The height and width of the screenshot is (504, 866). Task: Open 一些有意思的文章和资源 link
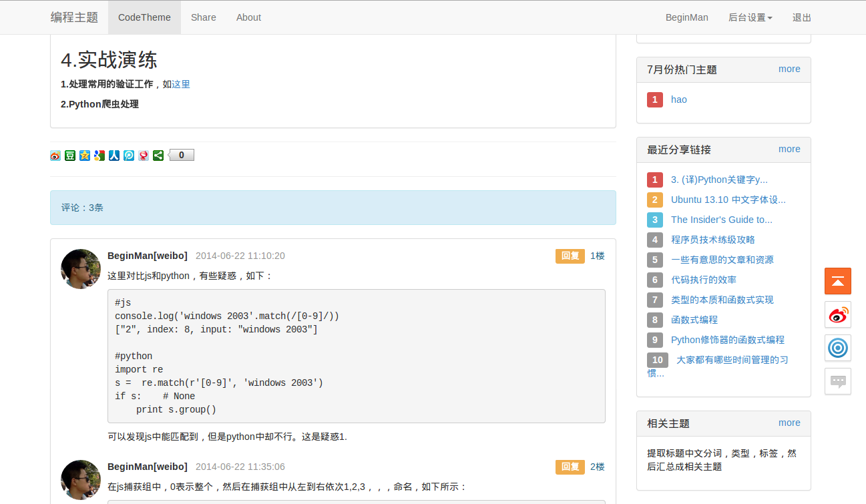[x=722, y=260]
